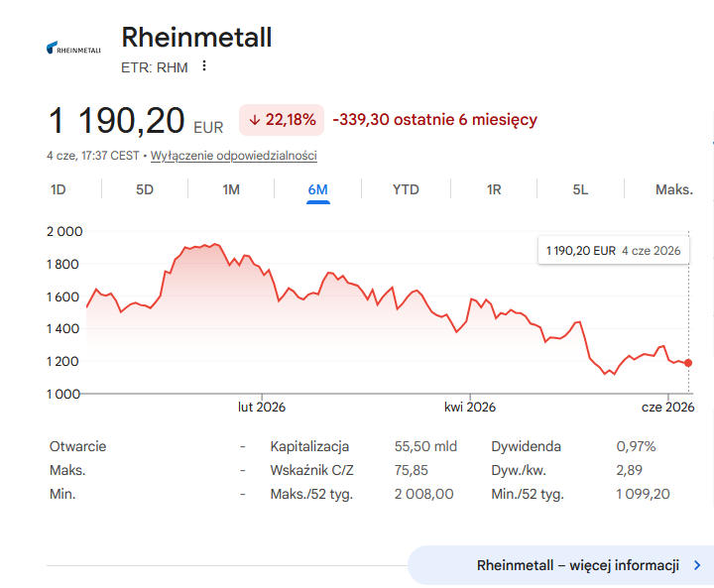Click the 1 600 y-axis label
Viewport: 714px width, 588px height.
click(62, 297)
